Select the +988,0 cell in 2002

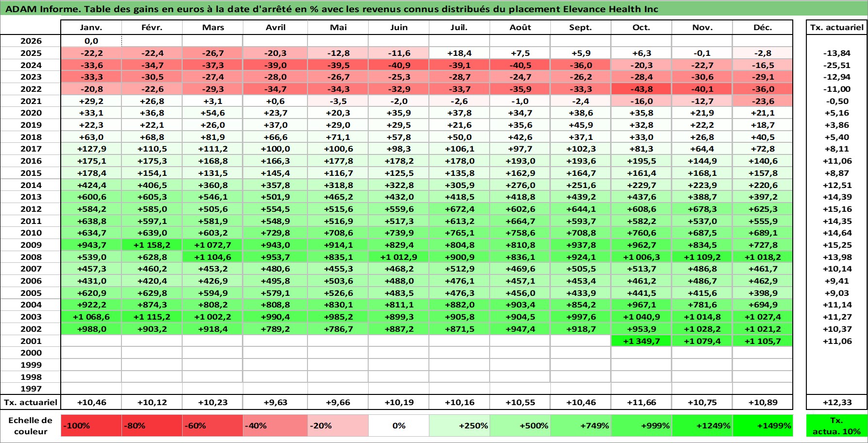click(91, 329)
